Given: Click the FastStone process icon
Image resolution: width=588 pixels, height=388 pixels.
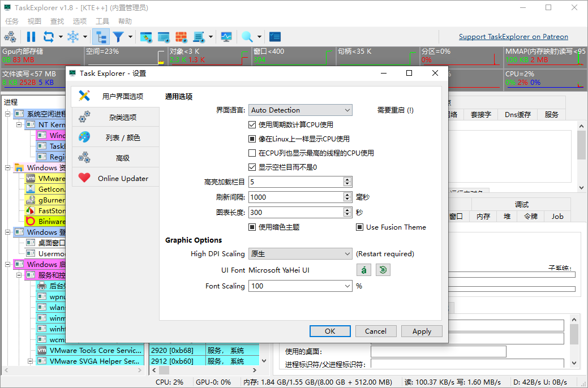Looking at the screenshot, I should click(31, 210).
